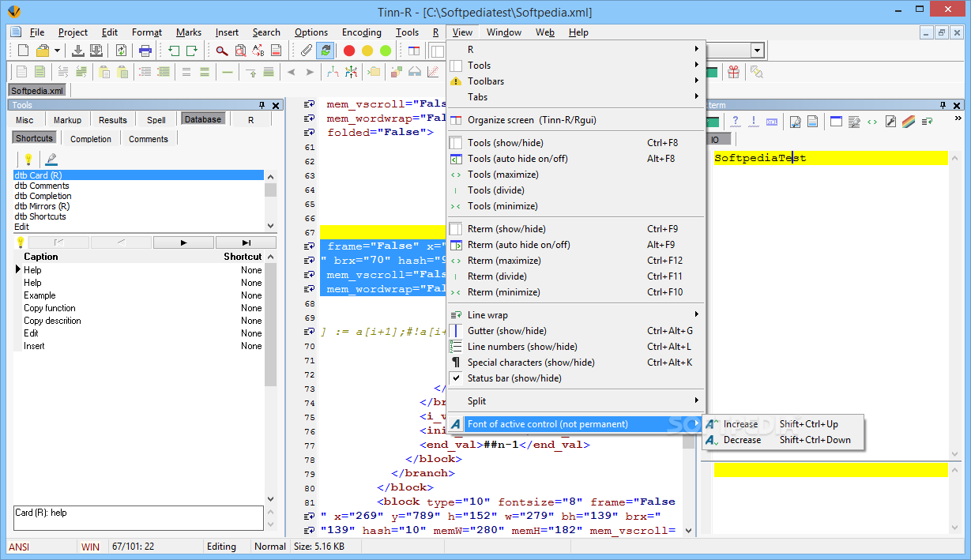Select the Softpedia.xml document tab
The image size is (971, 560).
tap(37, 91)
